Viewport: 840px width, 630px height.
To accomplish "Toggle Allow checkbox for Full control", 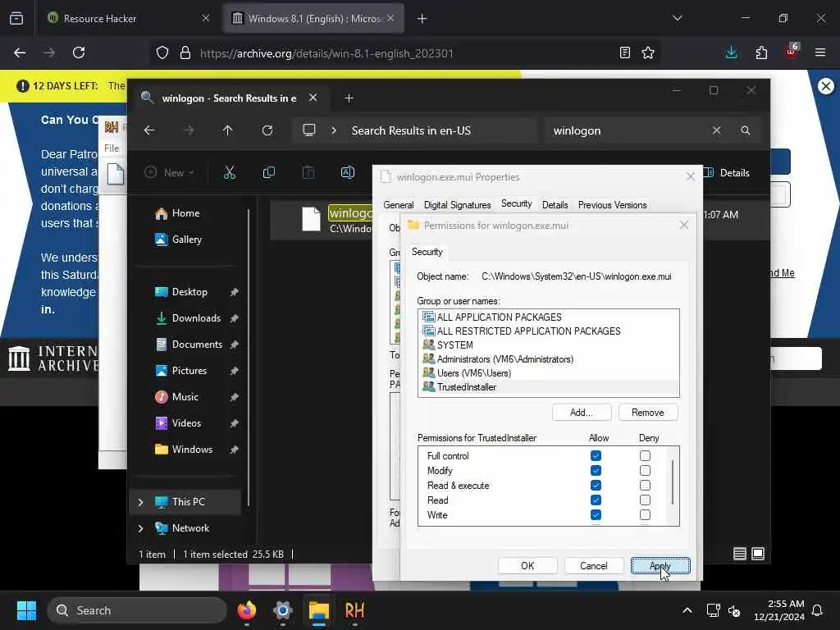I will [x=596, y=456].
